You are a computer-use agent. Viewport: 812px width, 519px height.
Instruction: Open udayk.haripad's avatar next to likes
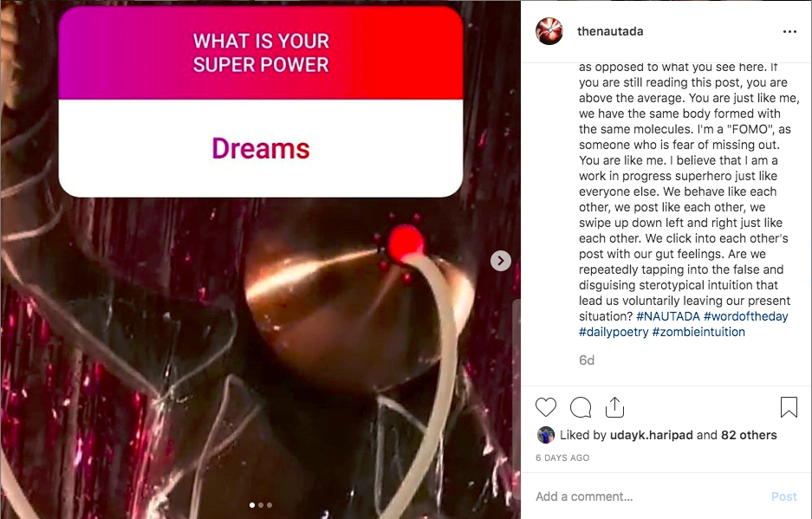pos(545,435)
